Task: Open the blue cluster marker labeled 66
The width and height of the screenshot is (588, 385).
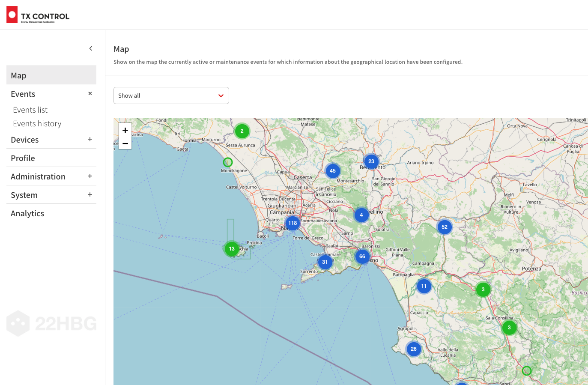Action: [362, 257]
